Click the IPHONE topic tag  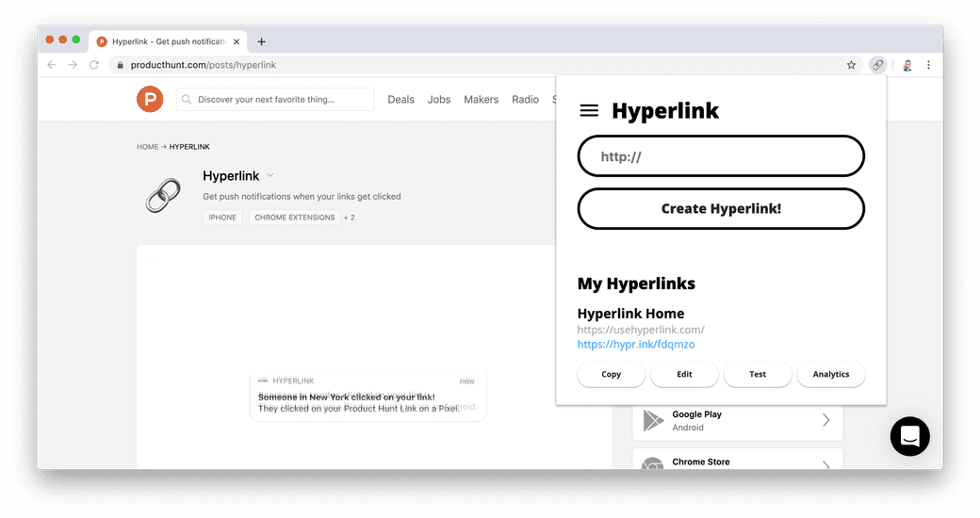tap(222, 218)
